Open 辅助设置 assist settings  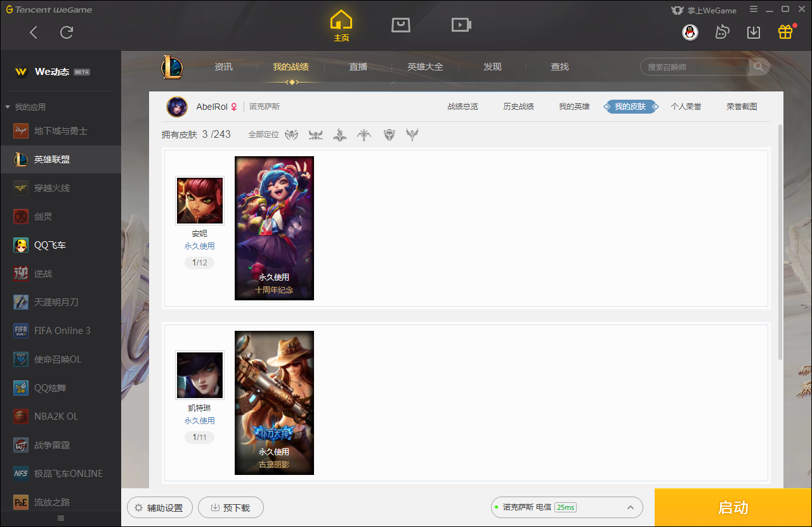pyautogui.click(x=160, y=508)
